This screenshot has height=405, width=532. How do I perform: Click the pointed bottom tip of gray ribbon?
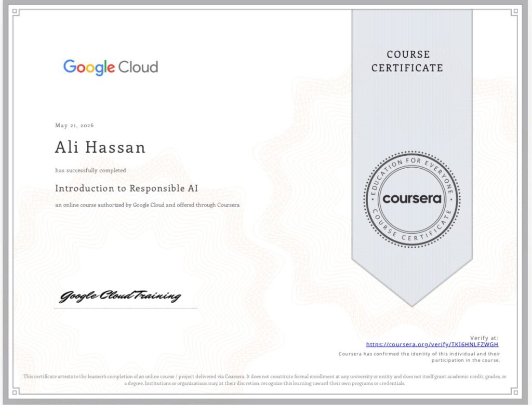(412, 304)
